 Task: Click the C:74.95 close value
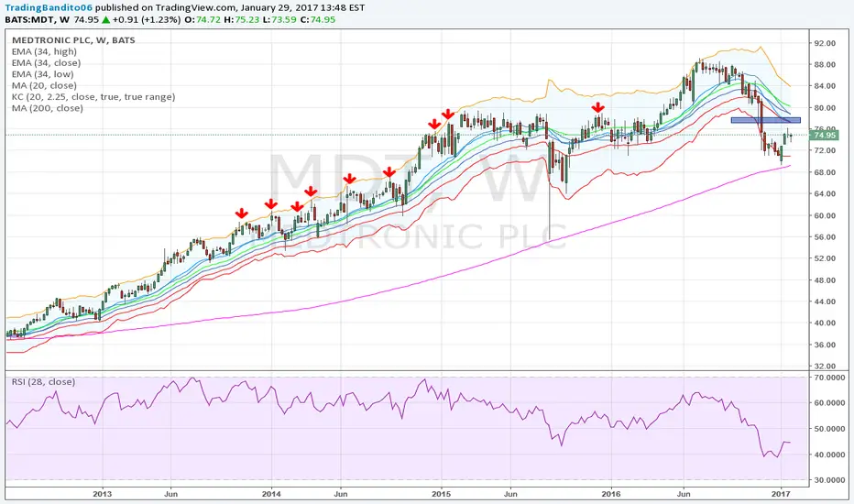point(318,19)
